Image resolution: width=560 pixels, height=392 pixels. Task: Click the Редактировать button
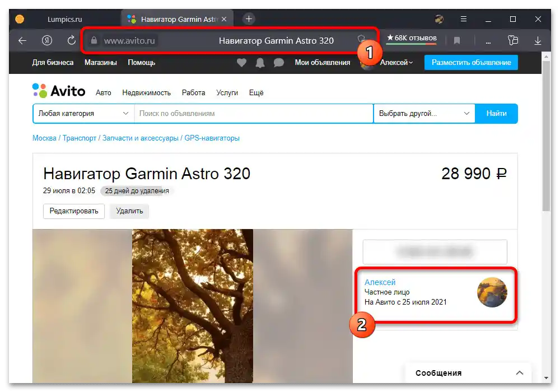pos(74,211)
